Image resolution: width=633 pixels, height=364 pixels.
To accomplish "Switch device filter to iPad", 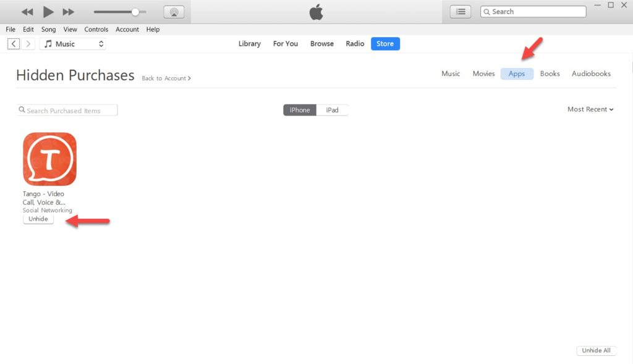I will point(333,110).
